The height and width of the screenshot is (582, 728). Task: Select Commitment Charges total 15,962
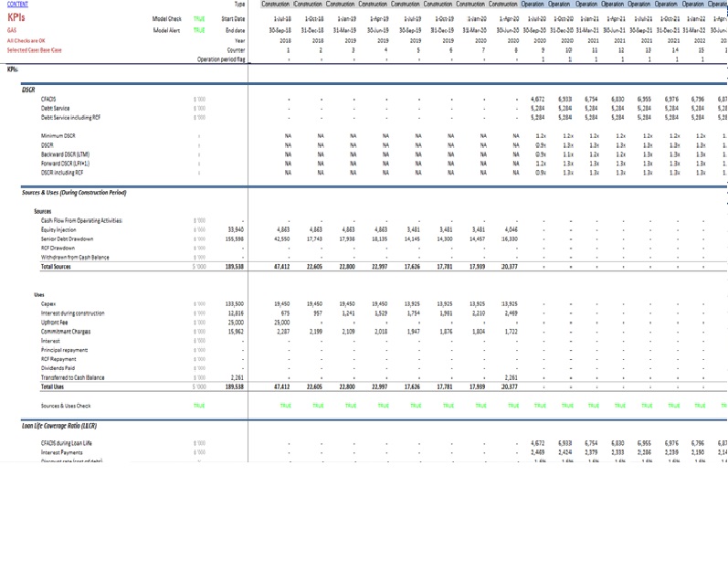tap(236, 332)
